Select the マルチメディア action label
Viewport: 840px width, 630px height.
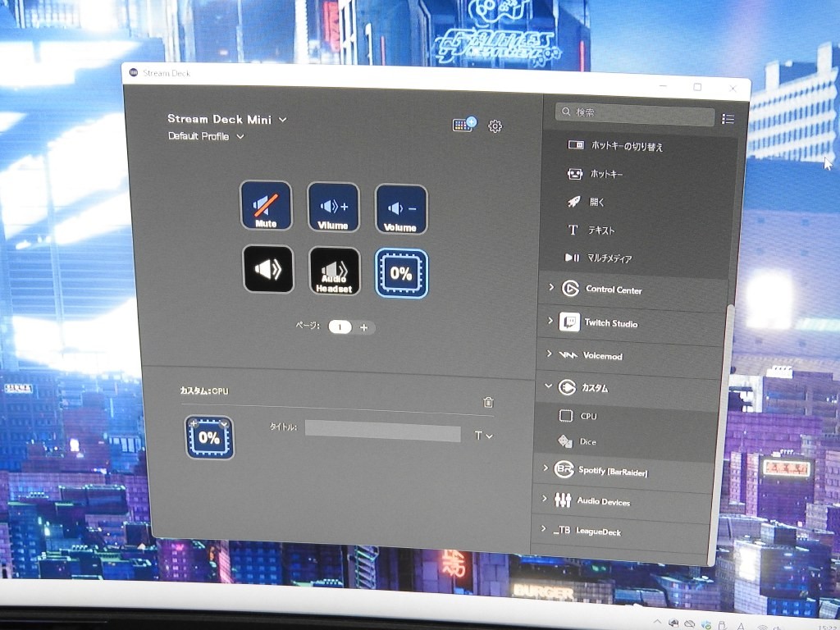[x=609, y=258]
